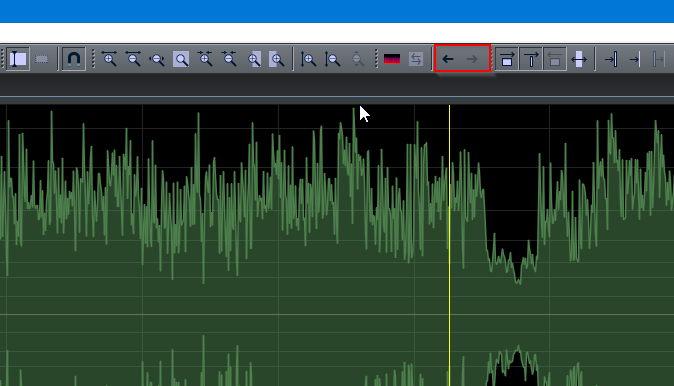Click the right arrow above vertical bar icon

coord(531,59)
